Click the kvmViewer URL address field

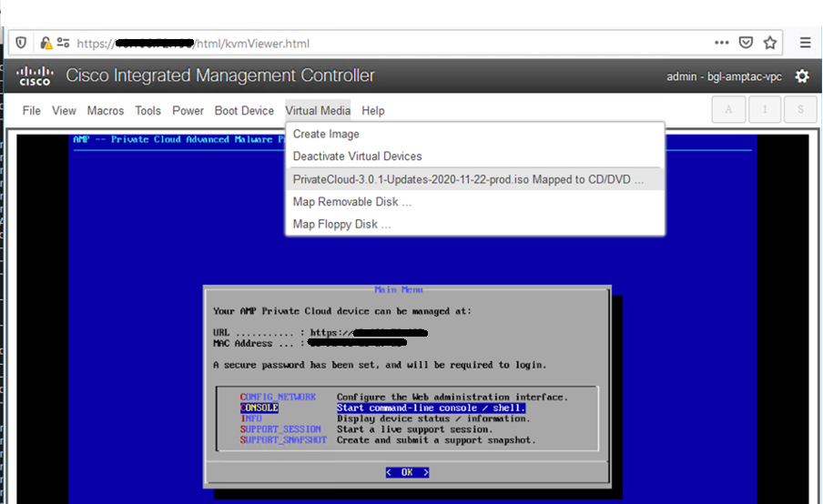393,43
